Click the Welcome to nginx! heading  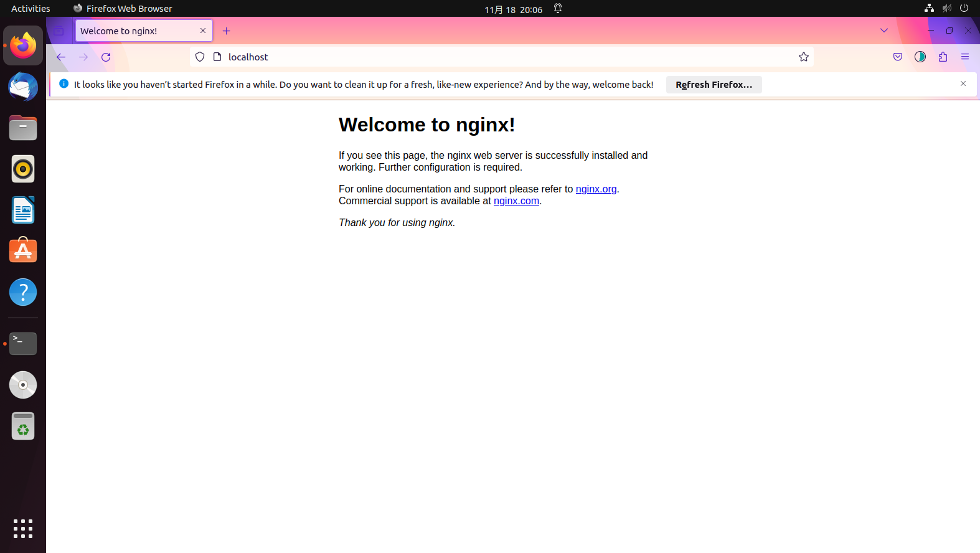tap(427, 125)
